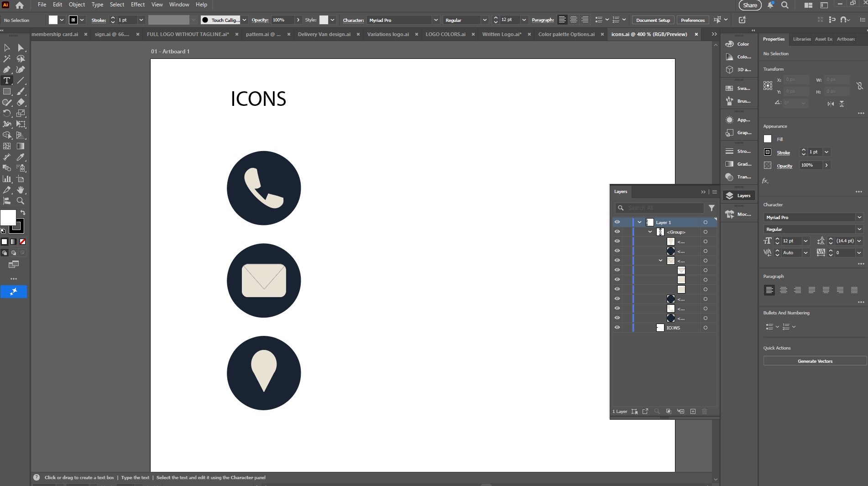
Task: Select the Hand tool
Action: pyautogui.click(x=21, y=190)
